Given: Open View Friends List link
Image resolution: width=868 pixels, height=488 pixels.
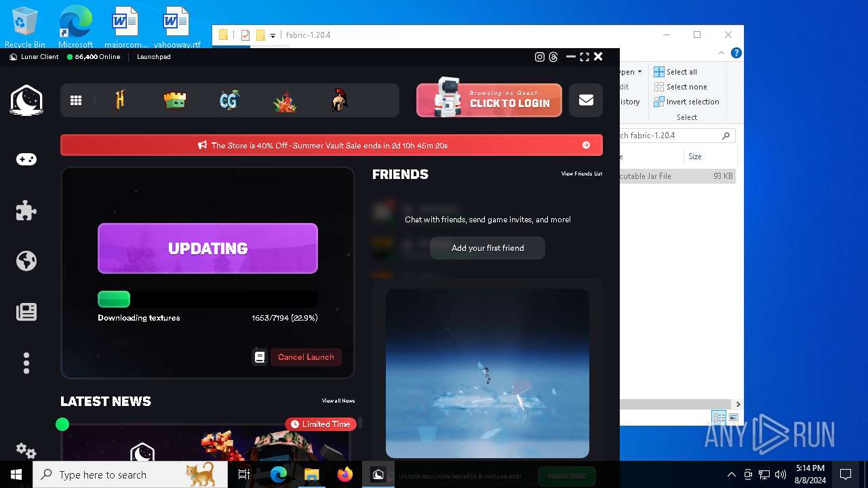Looking at the screenshot, I should (582, 174).
